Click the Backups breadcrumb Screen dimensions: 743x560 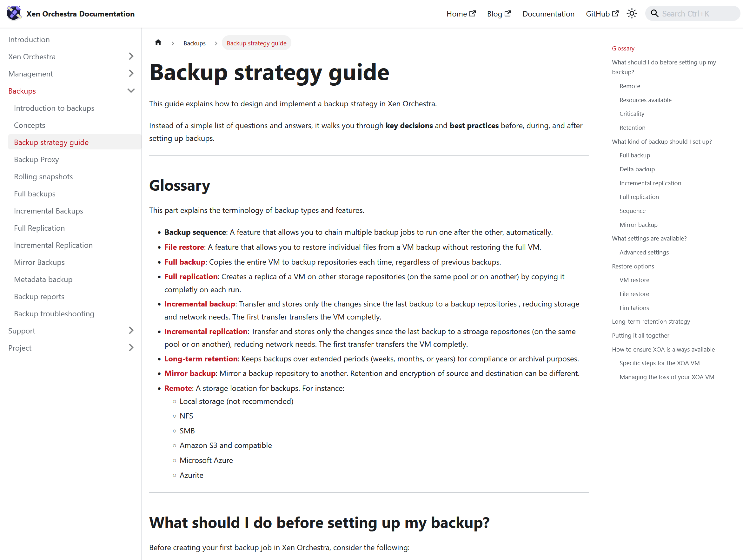click(195, 43)
